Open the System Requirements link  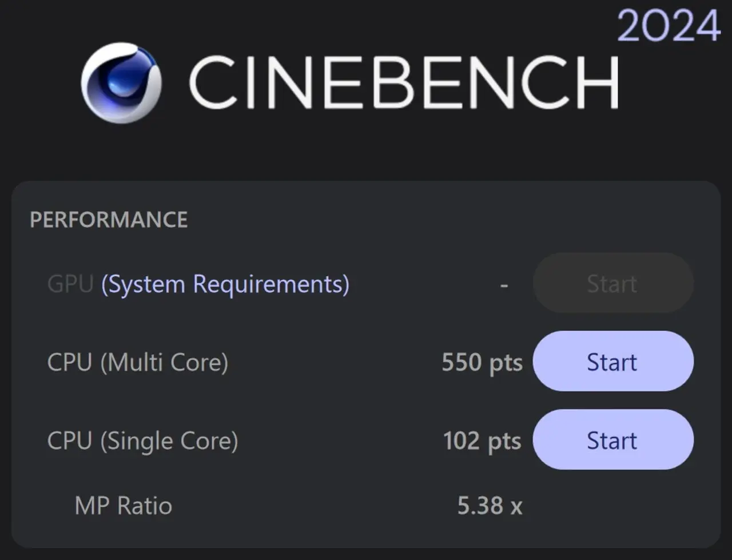(x=225, y=284)
